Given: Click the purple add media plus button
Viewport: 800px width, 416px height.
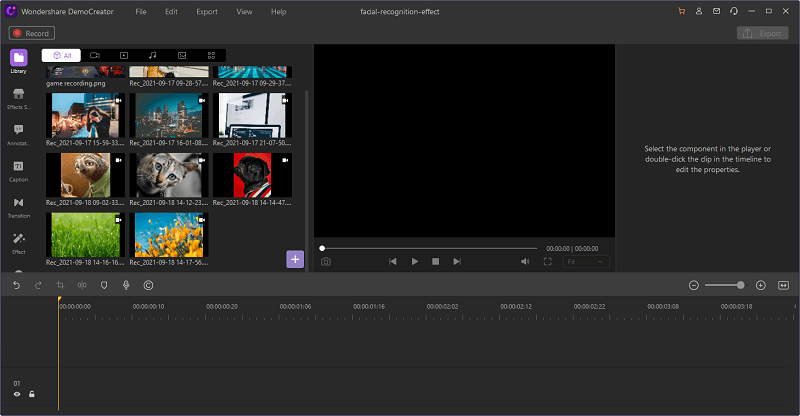Looking at the screenshot, I should (x=295, y=259).
